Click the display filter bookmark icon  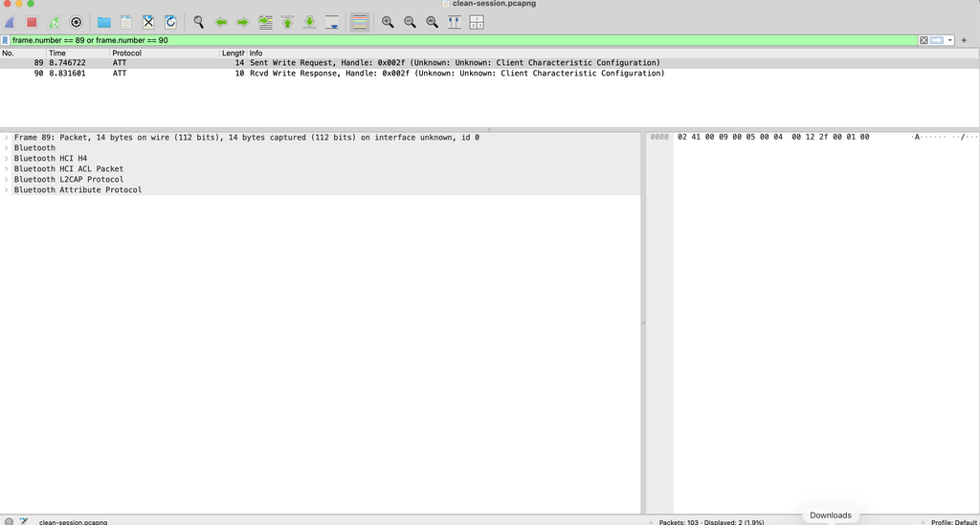(5, 40)
